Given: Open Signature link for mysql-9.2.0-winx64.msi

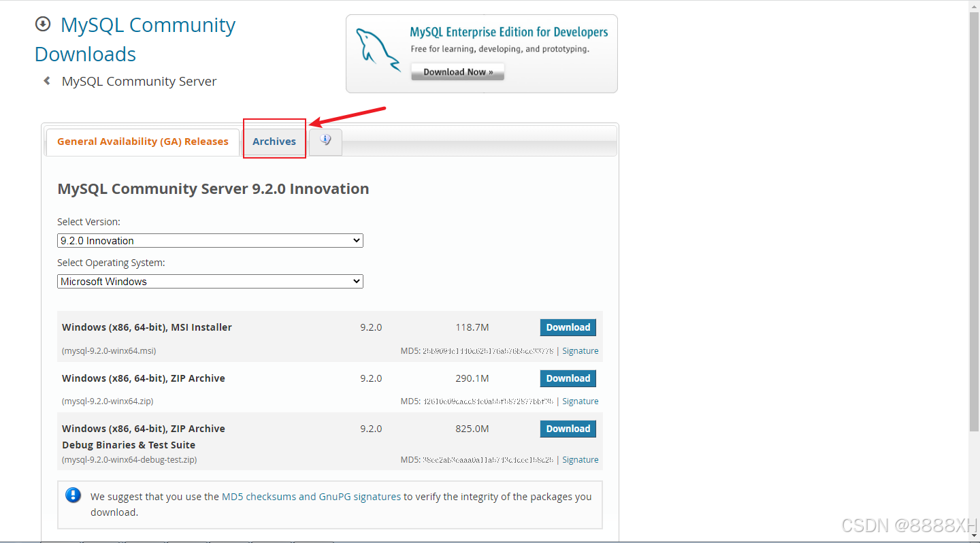Looking at the screenshot, I should [x=581, y=351].
